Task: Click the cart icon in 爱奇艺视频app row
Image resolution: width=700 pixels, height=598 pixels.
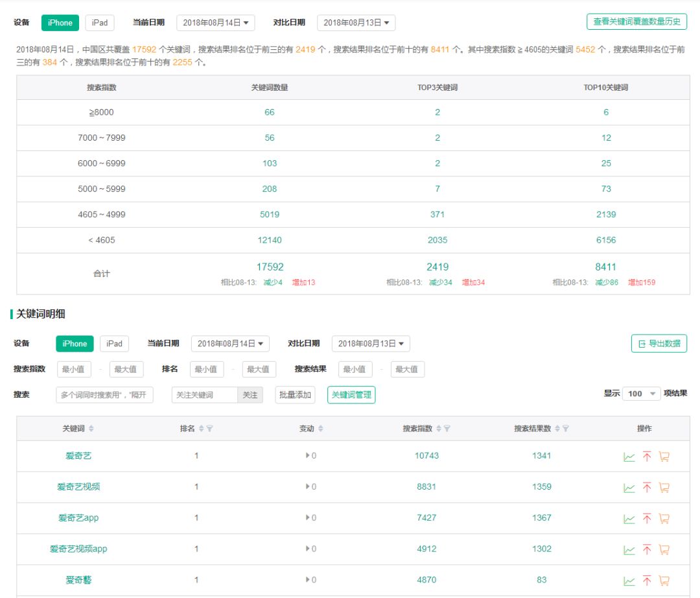Action: [663, 548]
